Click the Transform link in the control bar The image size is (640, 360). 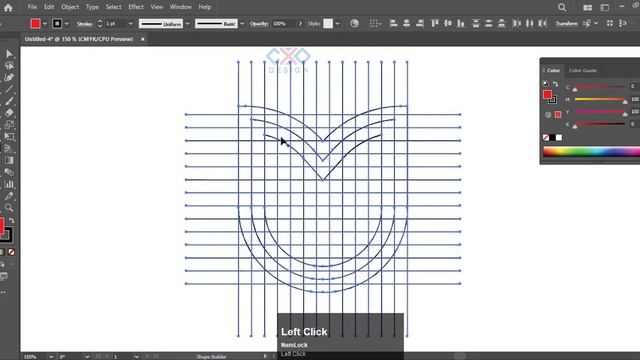tap(567, 24)
